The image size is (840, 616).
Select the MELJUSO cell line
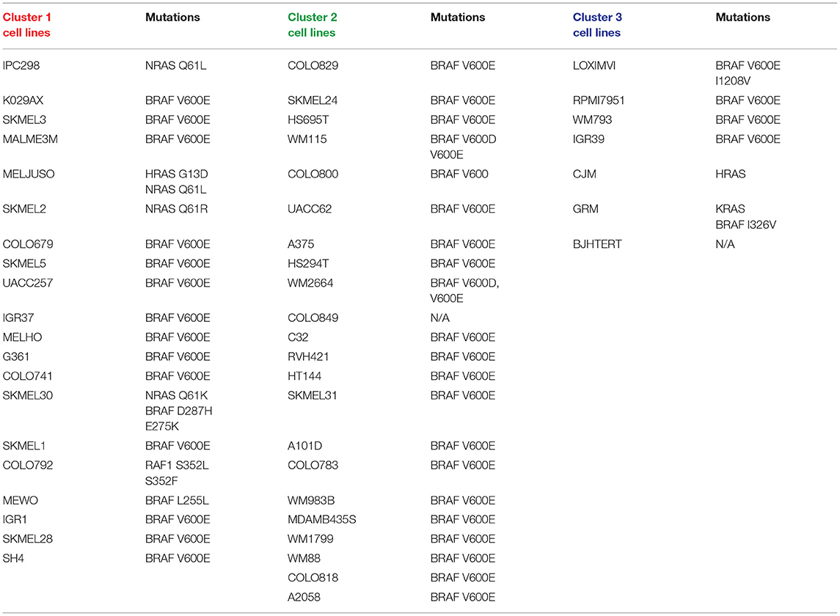(29, 174)
